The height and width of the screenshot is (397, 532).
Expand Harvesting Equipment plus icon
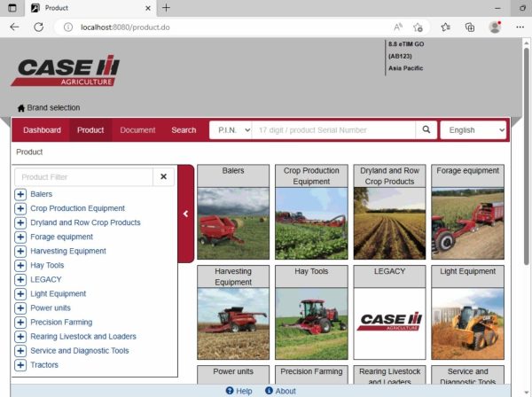[x=20, y=251]
